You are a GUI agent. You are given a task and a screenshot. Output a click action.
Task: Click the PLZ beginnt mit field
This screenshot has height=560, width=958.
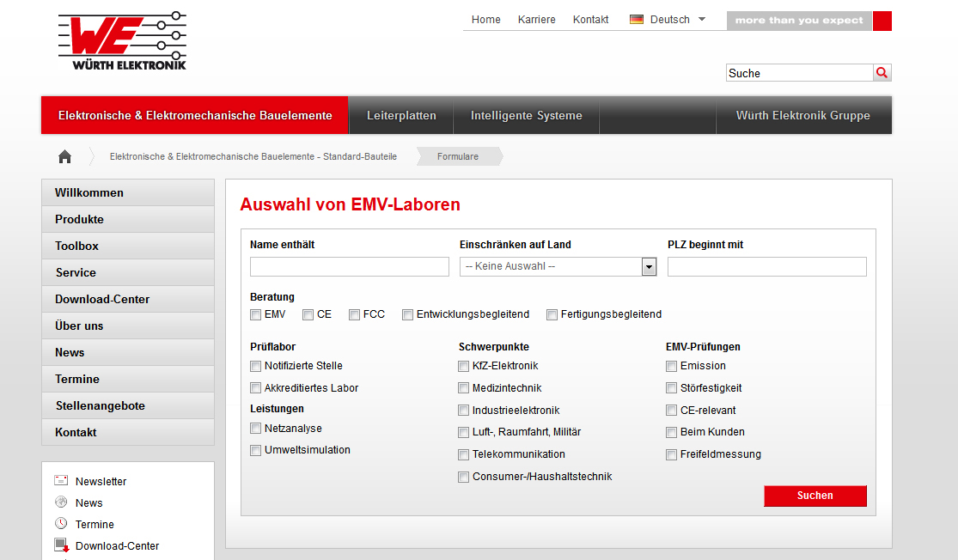point(766,267)
